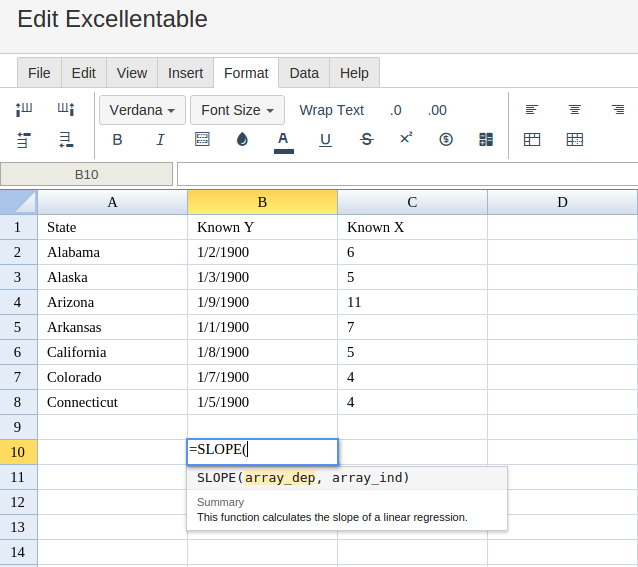Click the superscript icon
The width and height of the screenshot is (638, 567).
[x=406, y=139]
